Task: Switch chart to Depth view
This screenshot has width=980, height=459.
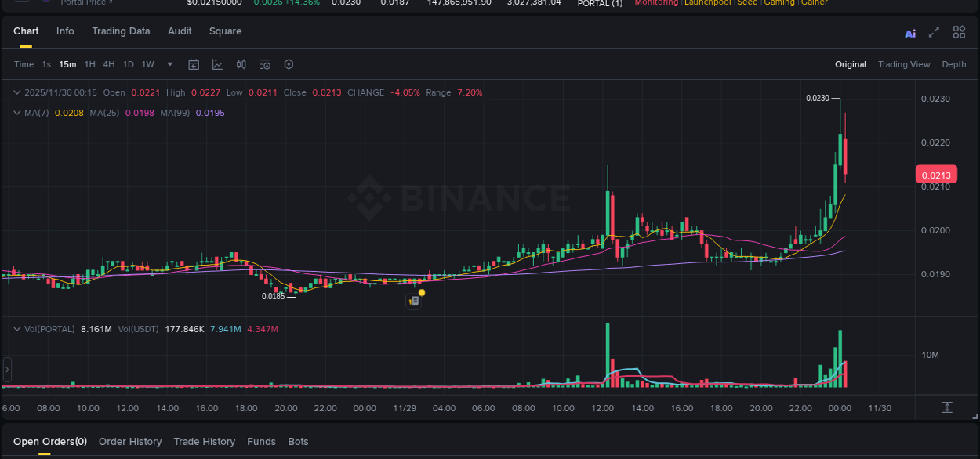Action: click(954, 64)
